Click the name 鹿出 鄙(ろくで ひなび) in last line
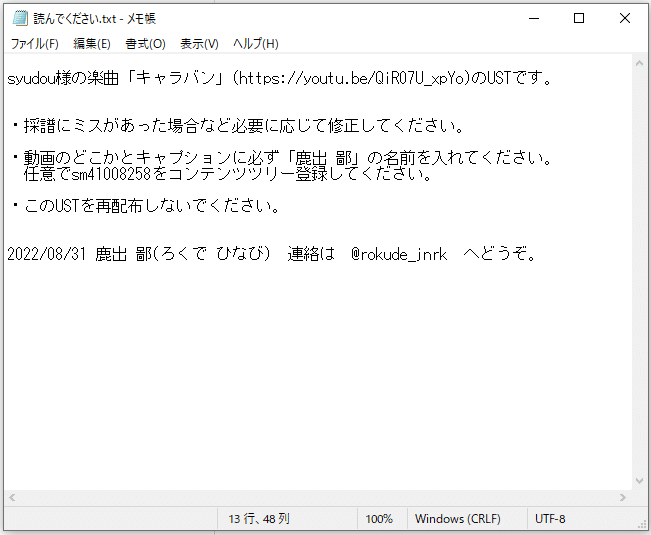 click(x=183, y=254)
